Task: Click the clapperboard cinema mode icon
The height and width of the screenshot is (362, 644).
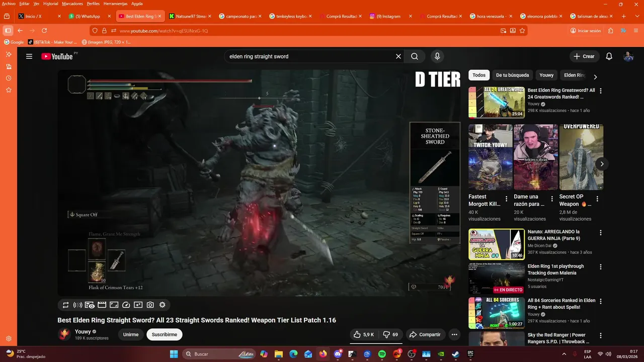Action: pos(102,305)
